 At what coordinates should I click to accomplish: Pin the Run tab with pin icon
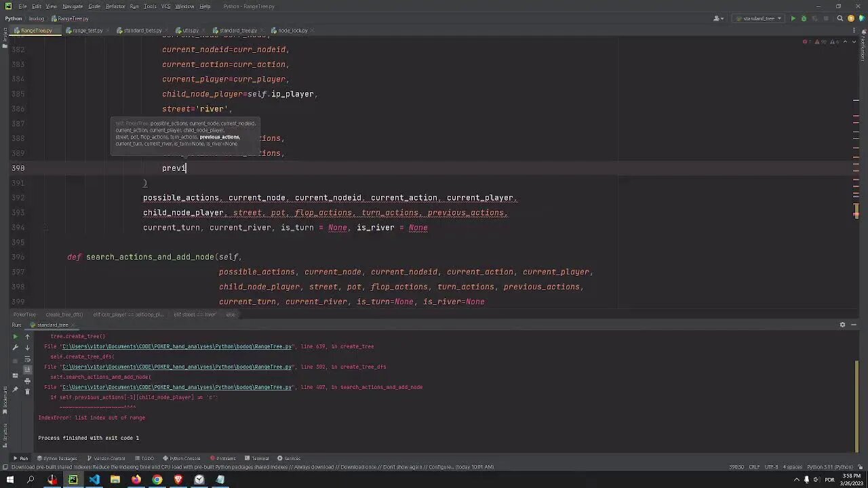(16, 388)
